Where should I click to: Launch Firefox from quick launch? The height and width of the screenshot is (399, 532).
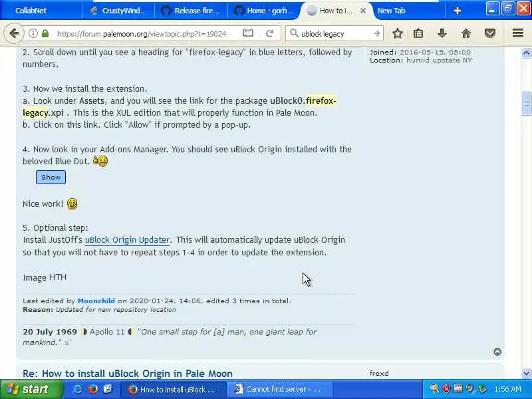[x=92, y=389]
